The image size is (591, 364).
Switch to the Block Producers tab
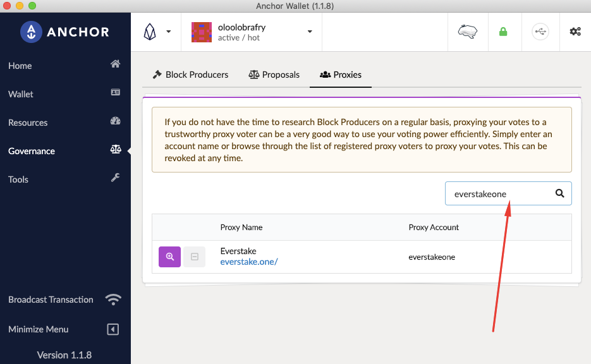(x=190, y=75)
